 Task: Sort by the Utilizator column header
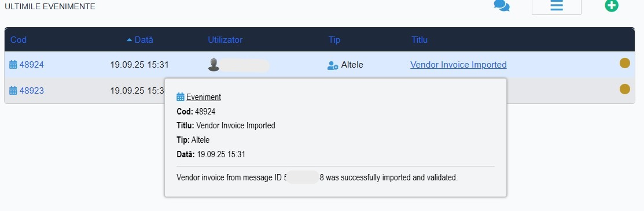pyautogui.click(x=225, y=40)
